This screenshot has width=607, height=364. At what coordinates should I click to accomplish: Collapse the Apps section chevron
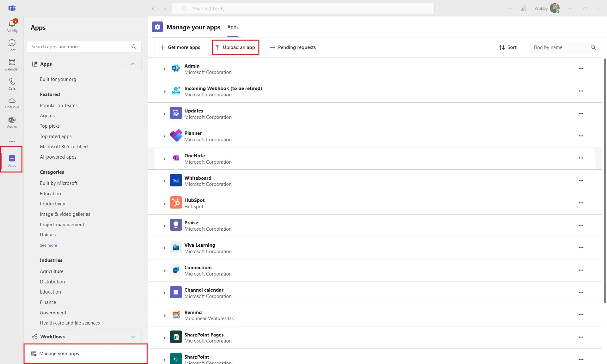133,64
